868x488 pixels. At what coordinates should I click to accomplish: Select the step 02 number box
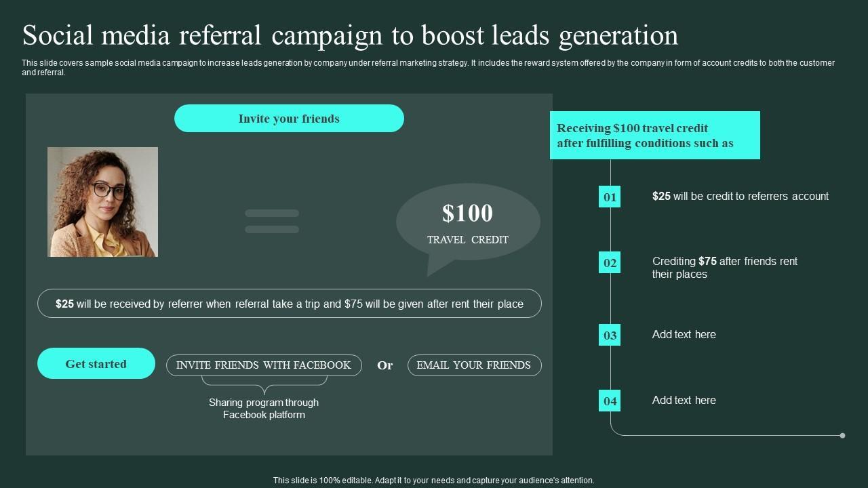610,263
